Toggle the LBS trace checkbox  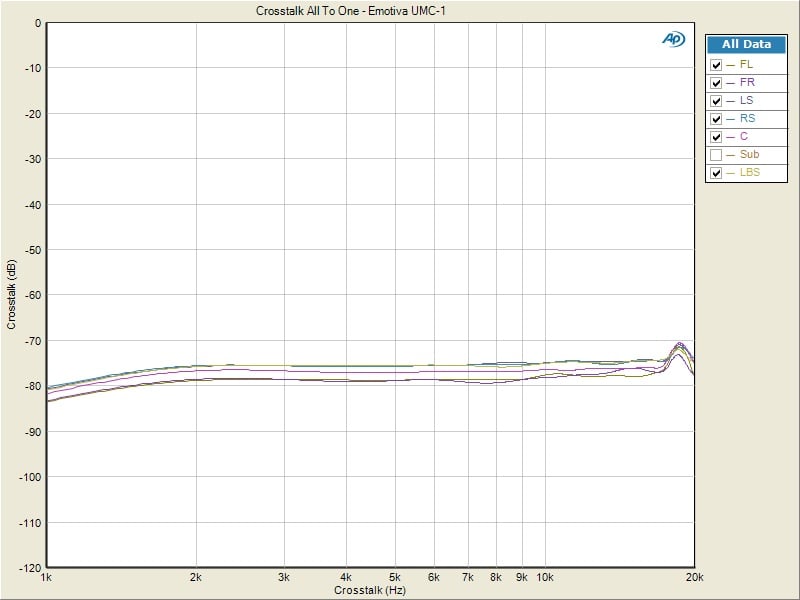(716, 173)
